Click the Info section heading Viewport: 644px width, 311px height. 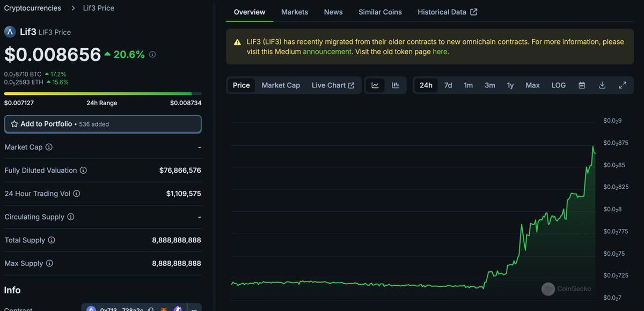click(12, 290)
